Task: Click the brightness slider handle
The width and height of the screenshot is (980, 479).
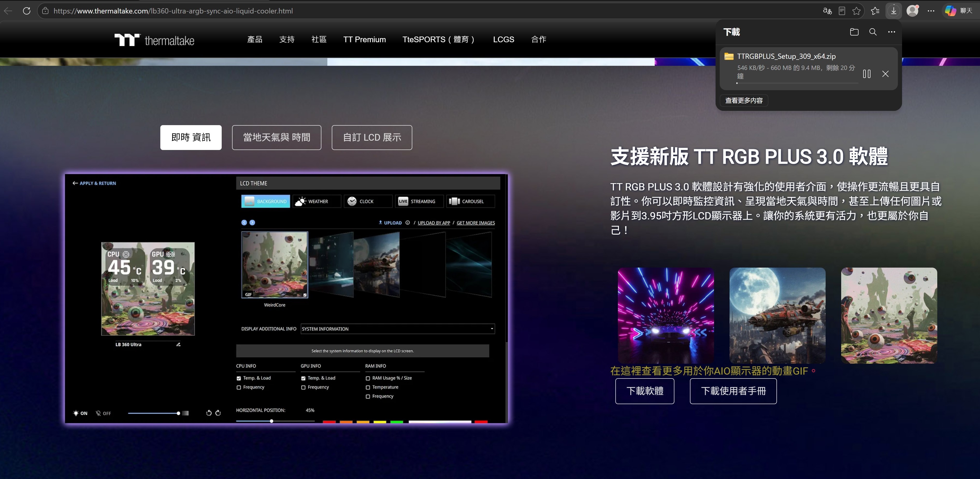Action: click(178, 413)
